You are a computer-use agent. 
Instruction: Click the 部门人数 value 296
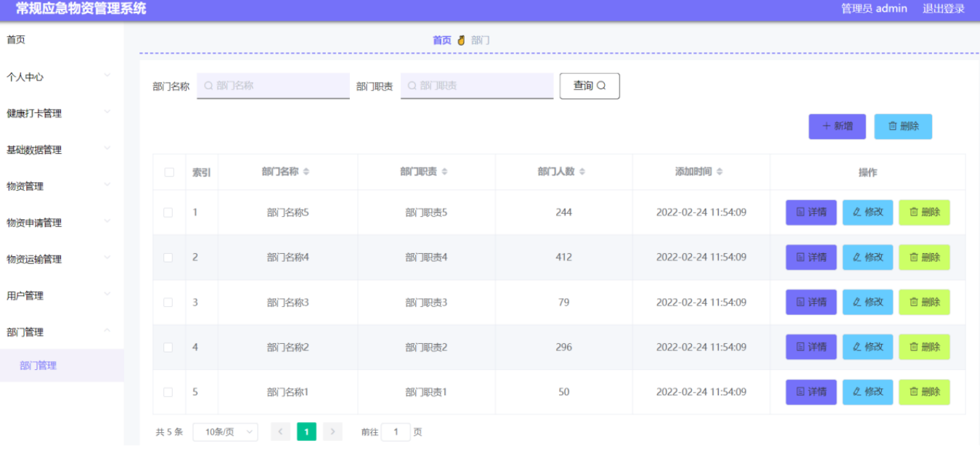[x=563, y=347]
